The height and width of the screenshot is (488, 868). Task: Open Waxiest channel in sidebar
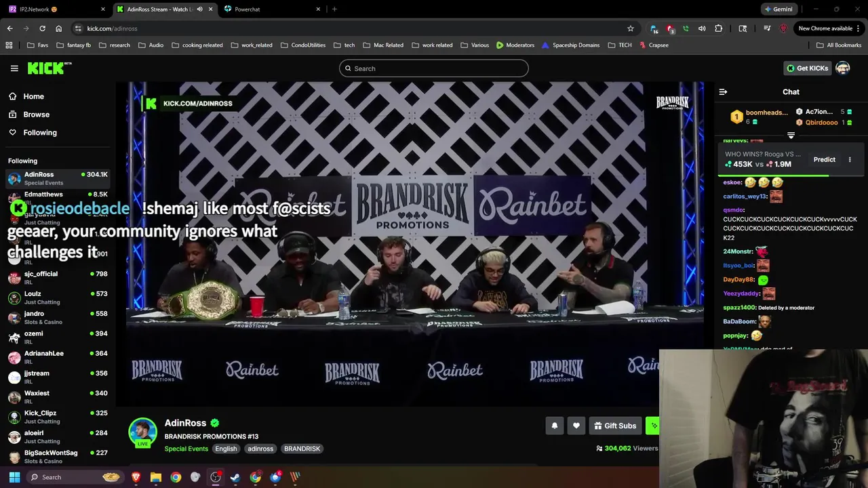[x=58, y=396]
